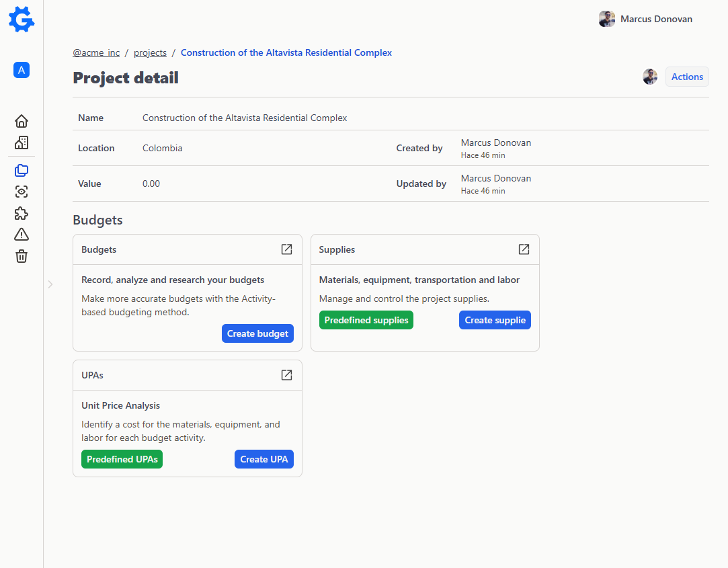Select the building organization icon
Viewport: 728px width, 568px height.
(21, 143)
